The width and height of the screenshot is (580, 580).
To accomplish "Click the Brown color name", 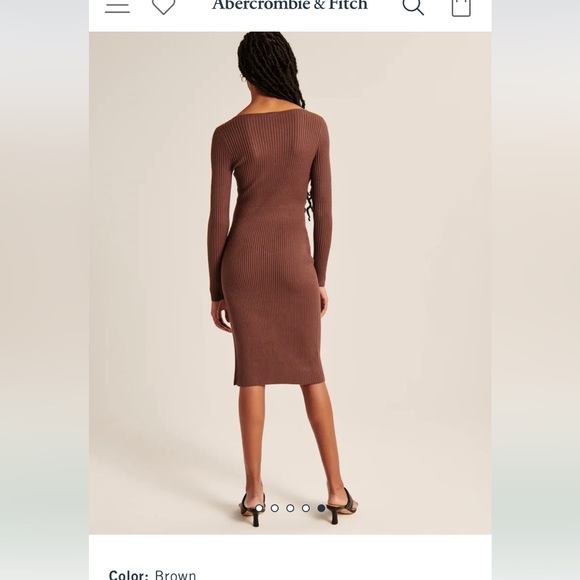I will point(175,574).
